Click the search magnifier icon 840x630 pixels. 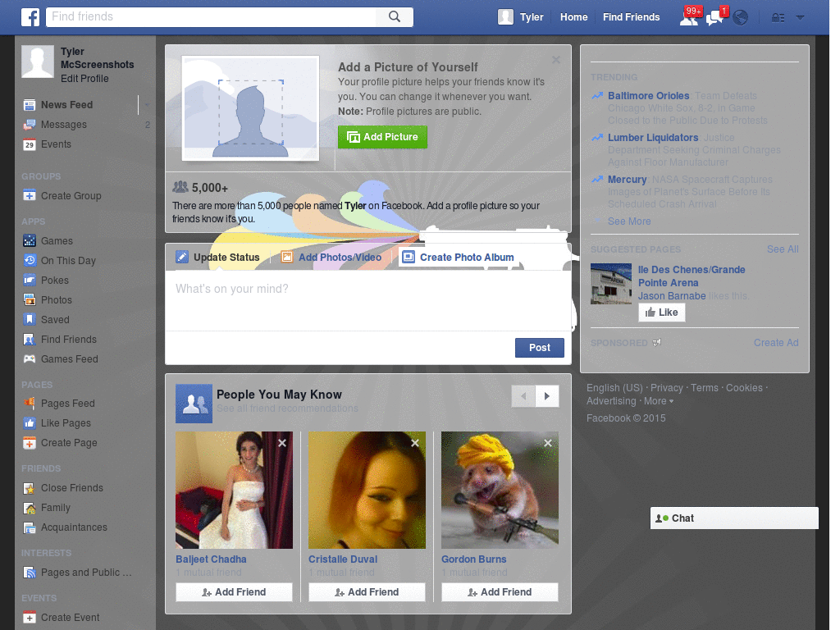(x=395, y=16)
